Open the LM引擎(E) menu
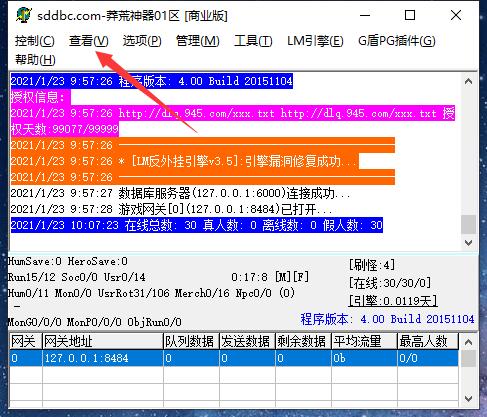The image size is (487, 417). [315, 41]
